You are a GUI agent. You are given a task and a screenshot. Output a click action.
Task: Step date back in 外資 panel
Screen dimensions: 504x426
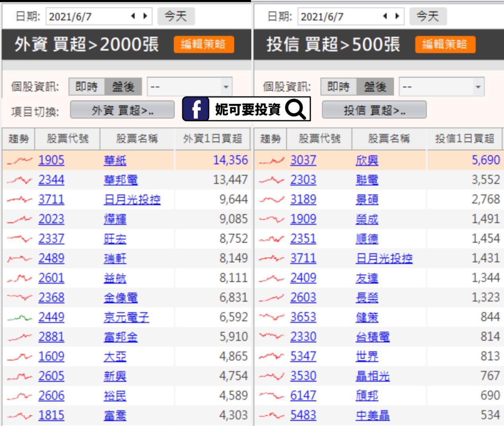pyautogui.click(x=133, y=16)
